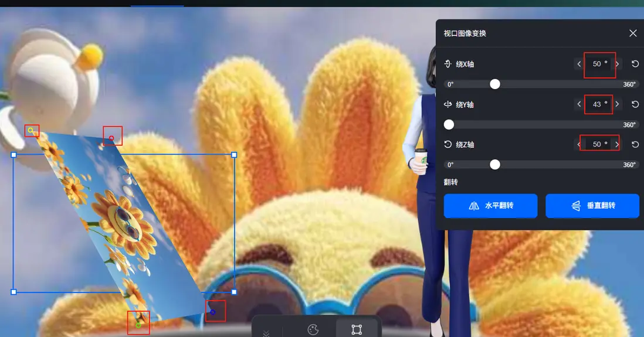Click the yellow corner handle of tilted image
This screenshot has height=337, width=644.
click(30, 131)
